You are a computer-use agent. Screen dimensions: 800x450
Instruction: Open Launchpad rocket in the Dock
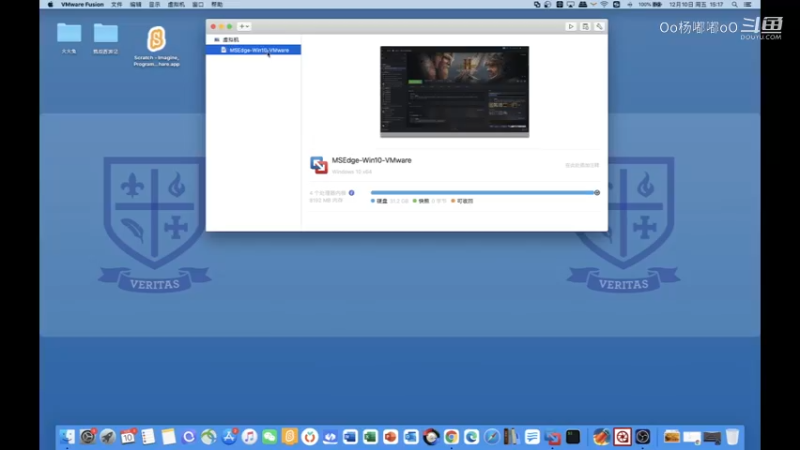[108, 437]
